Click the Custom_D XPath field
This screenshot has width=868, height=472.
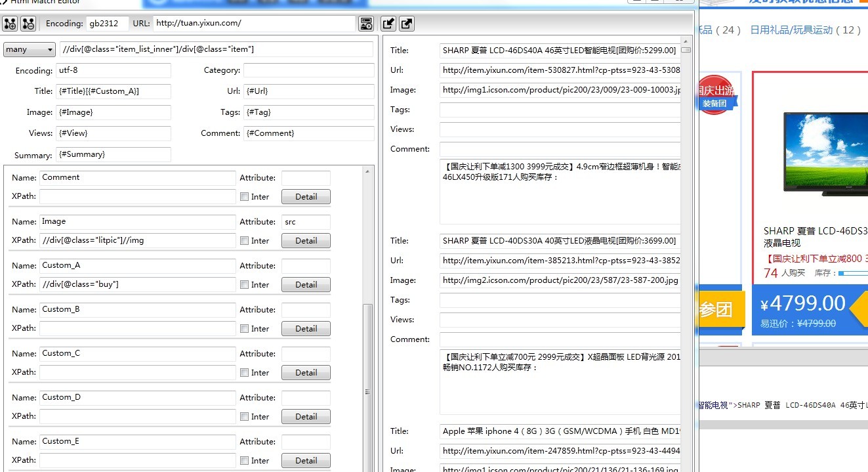point(137,416)
